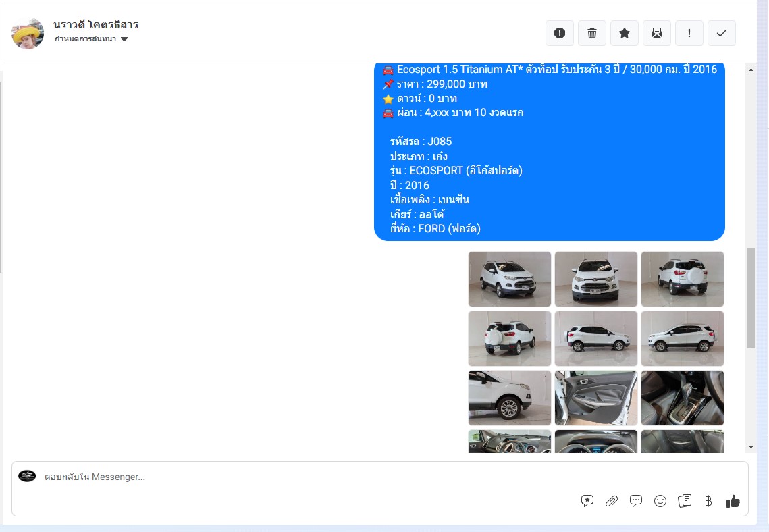Open side profile photo facing left
The width and height of the screenshot is (769, 532).
click(682, 338)
